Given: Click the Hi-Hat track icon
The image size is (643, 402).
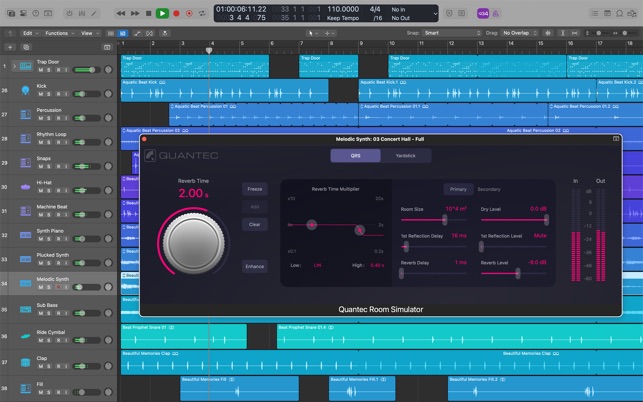Looking at the screenshot, I should pos(23,187).
